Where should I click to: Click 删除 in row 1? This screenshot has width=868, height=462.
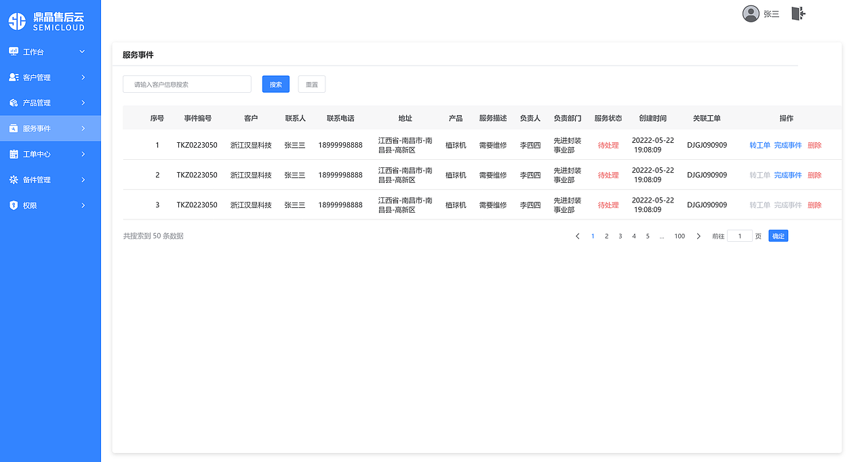[x=814, y=145]
